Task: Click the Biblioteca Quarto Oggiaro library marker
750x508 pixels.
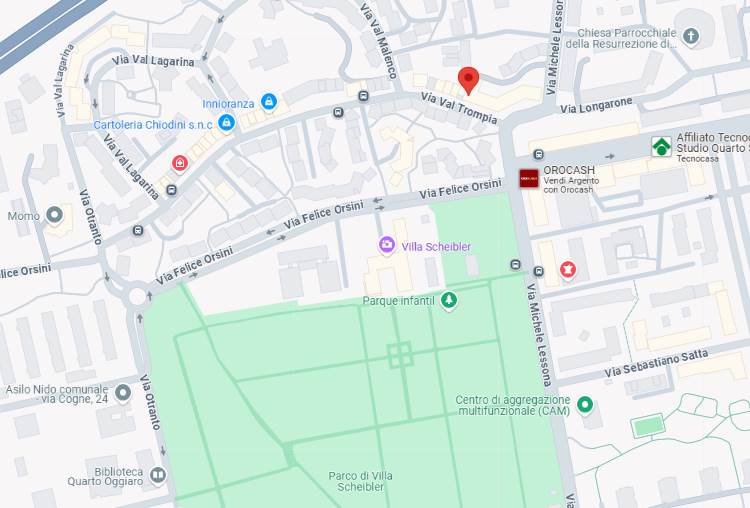Action: (157, 475)
